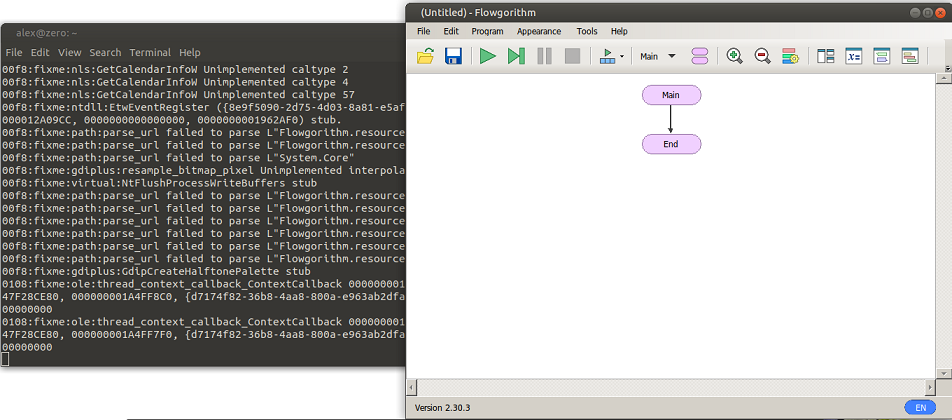
Task: Open the terminal View menu
Action: (70, 53)
